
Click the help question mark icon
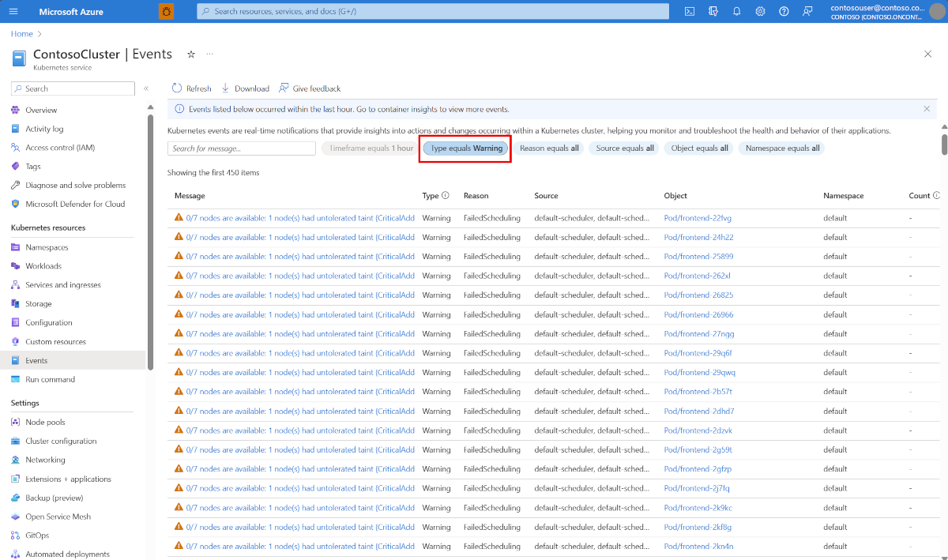pos(784,11)
